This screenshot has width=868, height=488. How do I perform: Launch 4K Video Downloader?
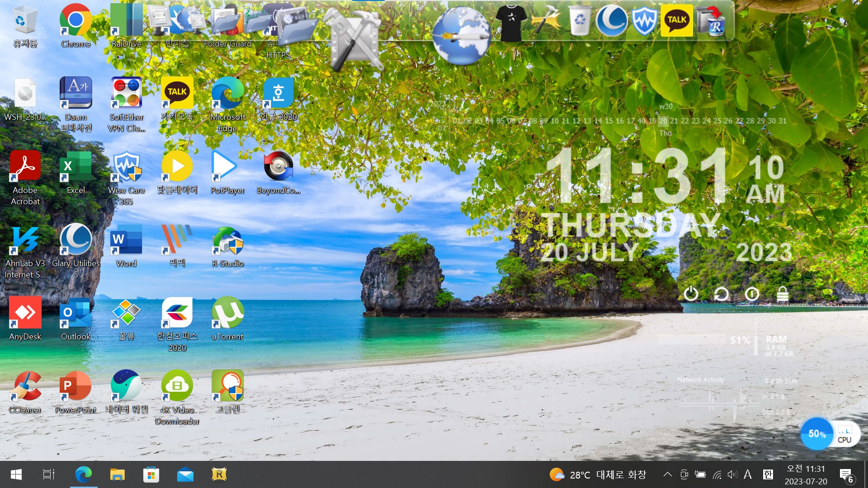(177, 398)
